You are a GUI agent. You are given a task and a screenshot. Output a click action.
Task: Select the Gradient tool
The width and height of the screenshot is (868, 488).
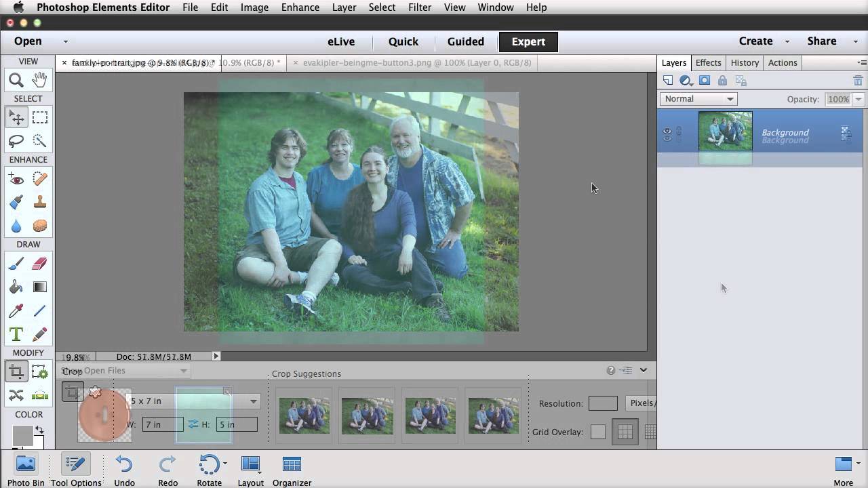coord(39,287)
